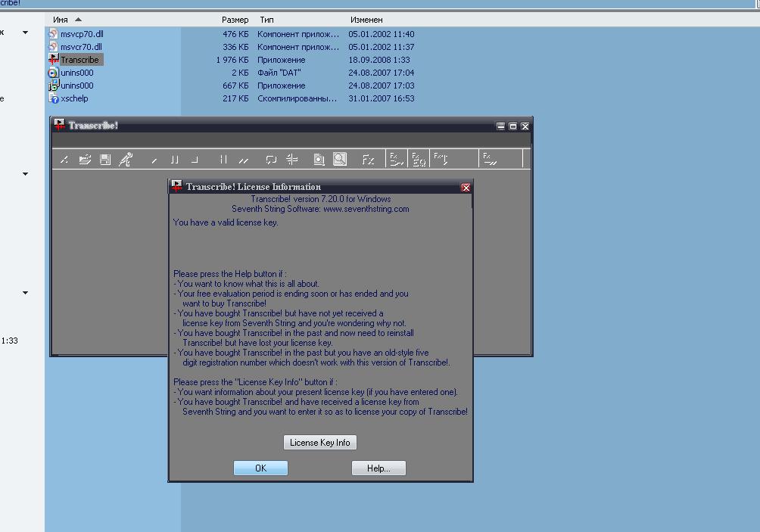Click the Fx speed toolbar icon

(x=397, y=159)
